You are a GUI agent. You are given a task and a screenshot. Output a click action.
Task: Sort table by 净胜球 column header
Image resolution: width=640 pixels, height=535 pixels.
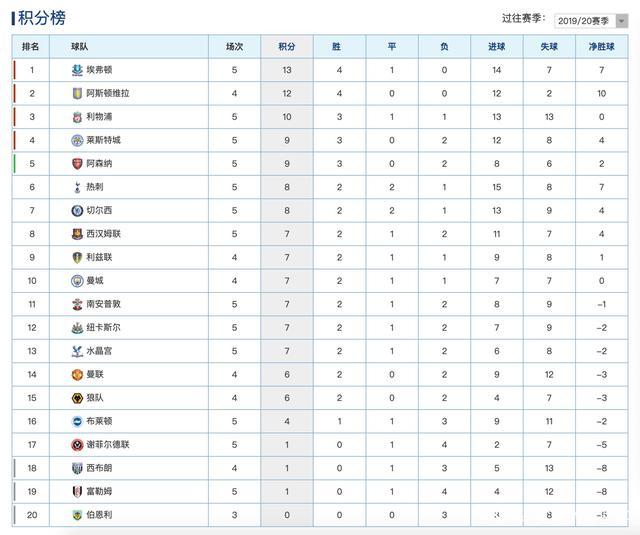pyautogui.click(x=600, y=46)
